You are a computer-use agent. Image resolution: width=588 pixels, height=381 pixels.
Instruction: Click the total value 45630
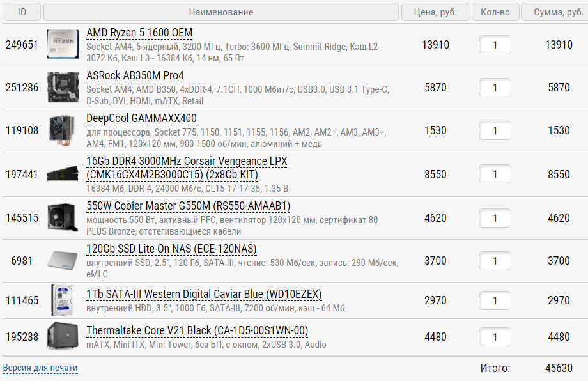coord(559,368)
